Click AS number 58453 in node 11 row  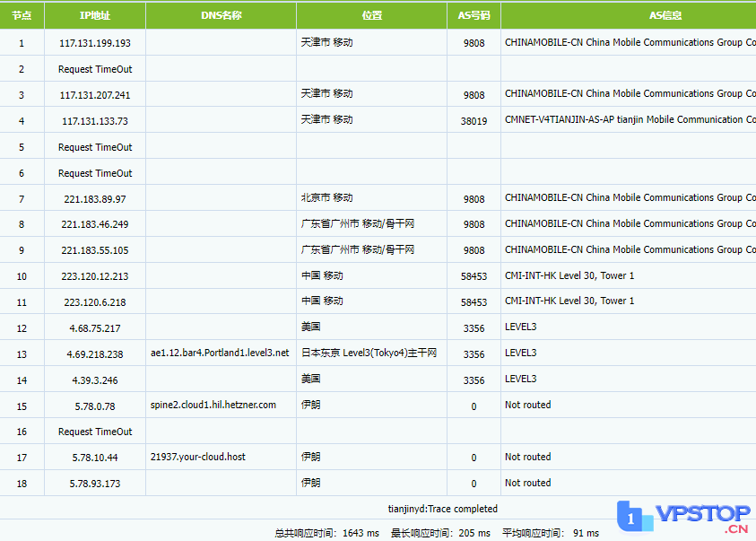pos(474,302)
